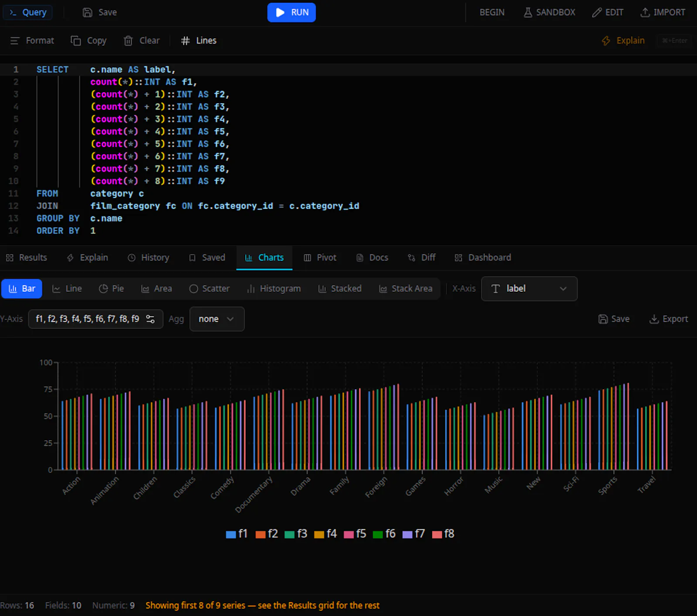Open the SANDBOX mode
Viewport: 697px width, 616px height.
[x=549, y=12]
